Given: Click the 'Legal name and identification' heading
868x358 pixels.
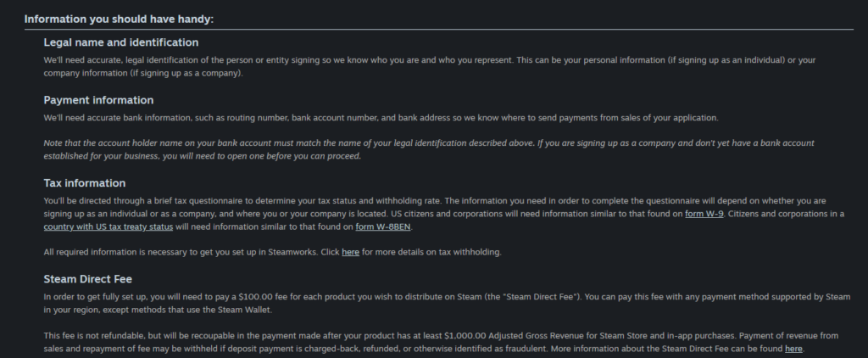Looking at the screenshot, I should 121,42.
